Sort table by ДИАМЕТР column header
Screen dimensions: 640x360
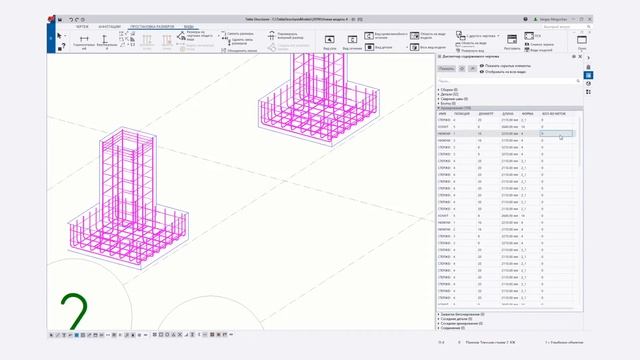click(x=486, y=113)
